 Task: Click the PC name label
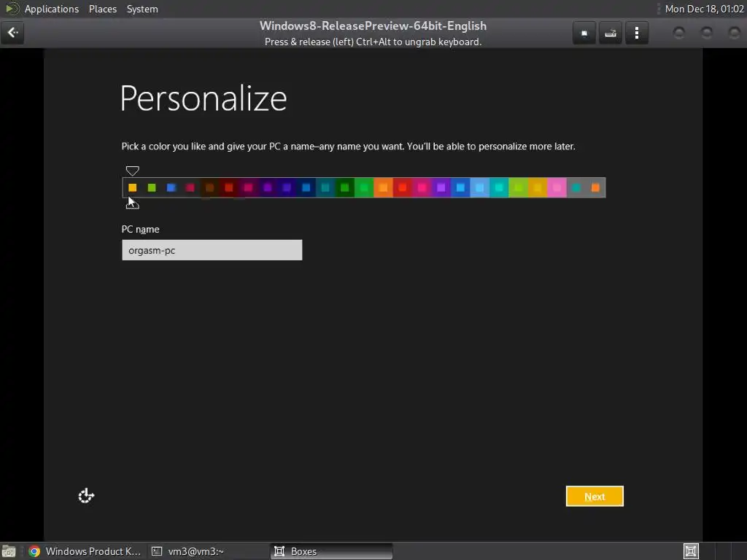coord(141,229)
